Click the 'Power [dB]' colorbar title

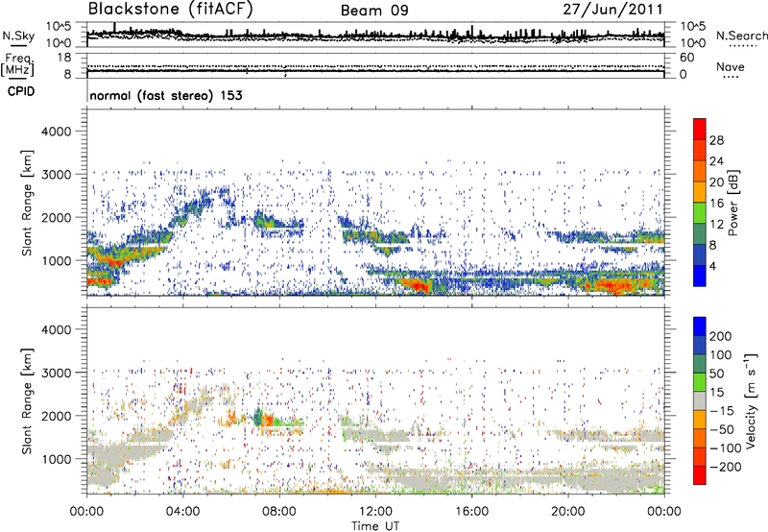pos(732,204)
